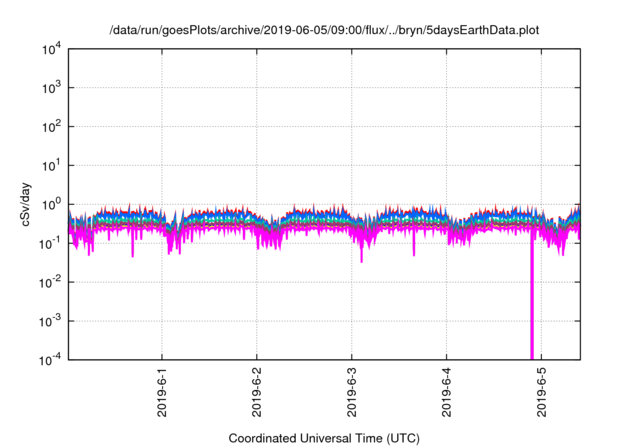Click the 10^3 y-axis tick label
Image resolution: width=640 pixels, height=448 pixels.
[x=52, y=87]
